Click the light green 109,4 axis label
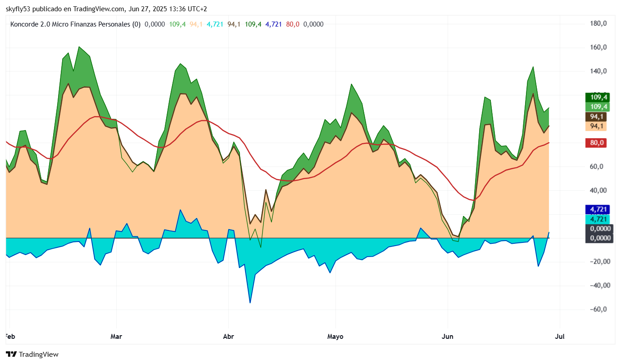 pyautogui.click(x=597, y=107)
